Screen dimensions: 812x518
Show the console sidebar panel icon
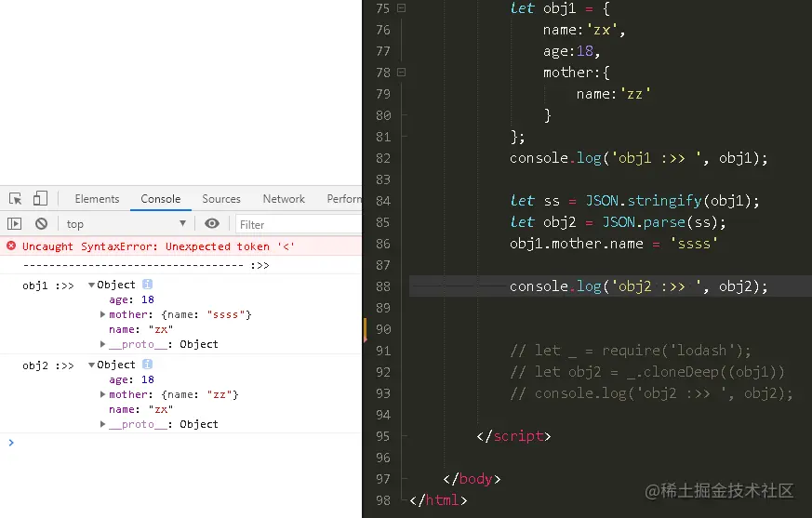[15, 224]
